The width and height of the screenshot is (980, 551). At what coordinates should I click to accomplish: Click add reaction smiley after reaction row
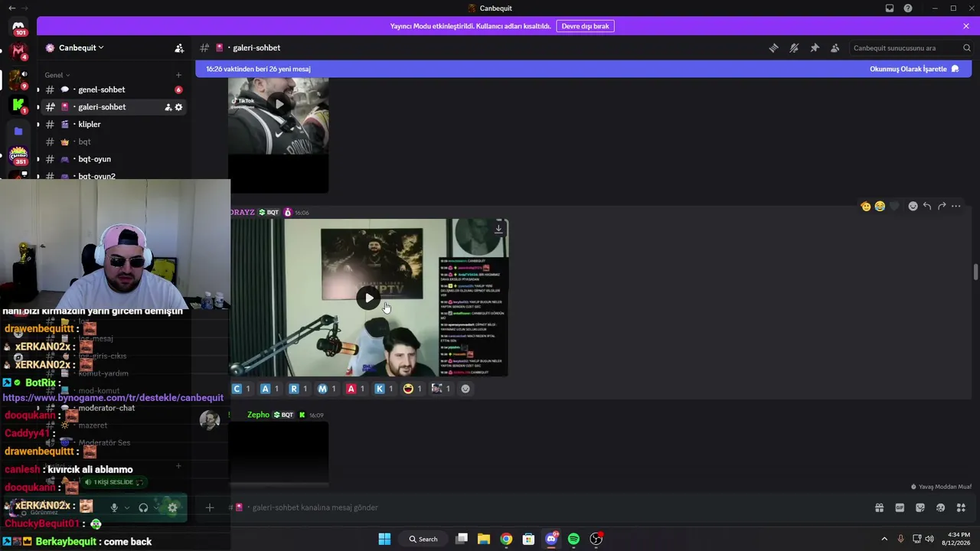pos(465,389)
